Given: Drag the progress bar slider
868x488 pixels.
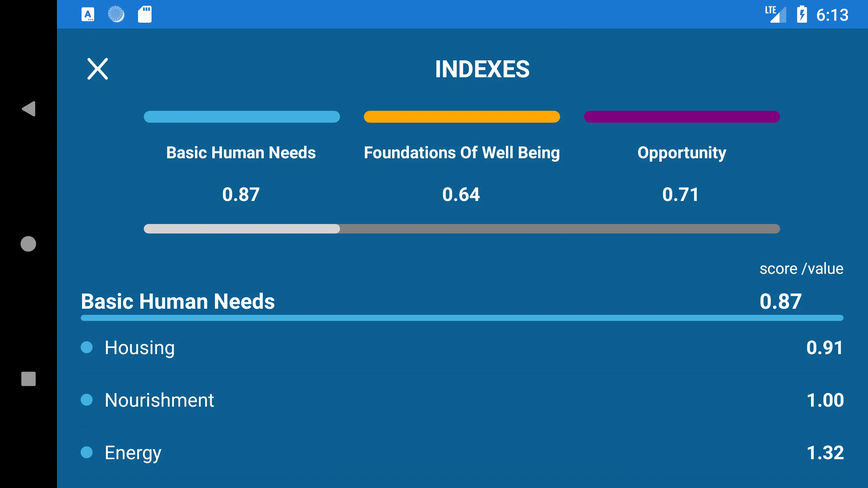Looking at the screenshot, I should 339,229.
